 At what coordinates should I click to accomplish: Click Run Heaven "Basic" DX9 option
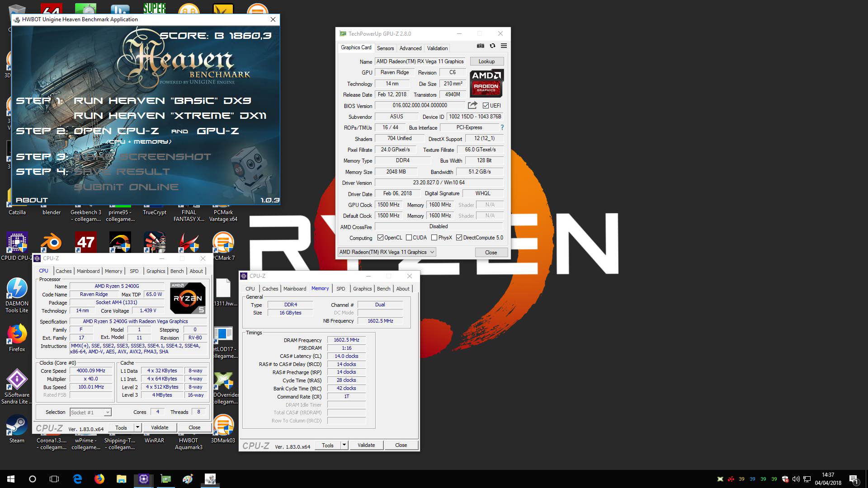(162, 100)
